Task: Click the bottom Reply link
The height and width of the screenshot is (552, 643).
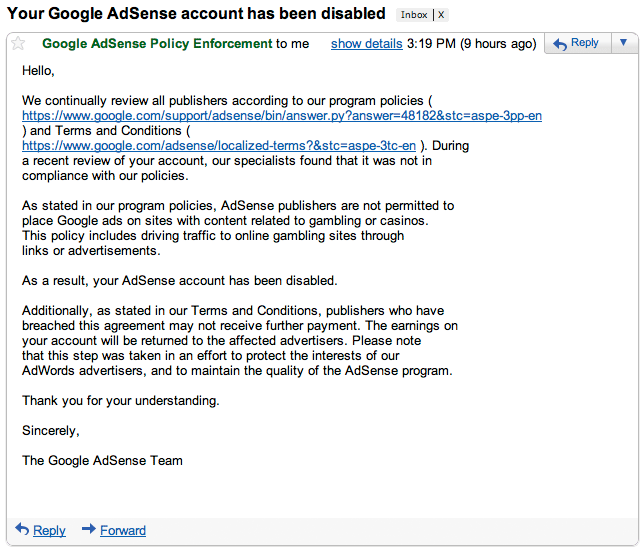Action: tap(49, 530)
